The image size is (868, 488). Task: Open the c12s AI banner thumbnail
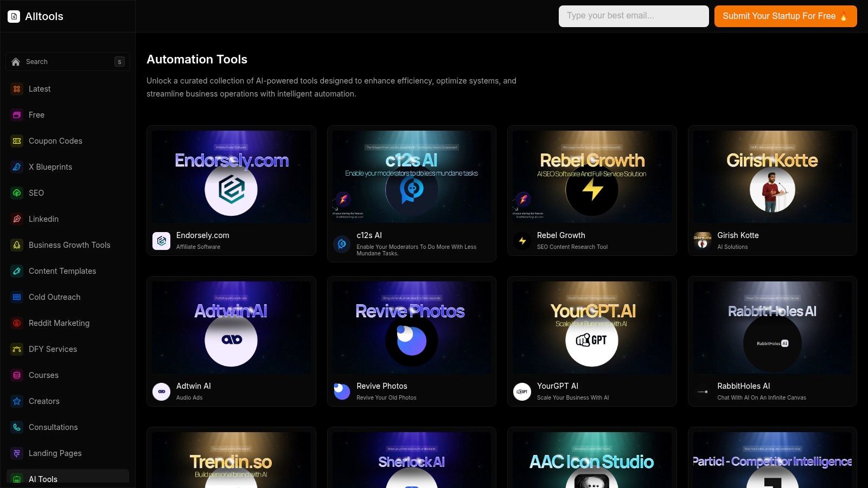pos(412,177)
